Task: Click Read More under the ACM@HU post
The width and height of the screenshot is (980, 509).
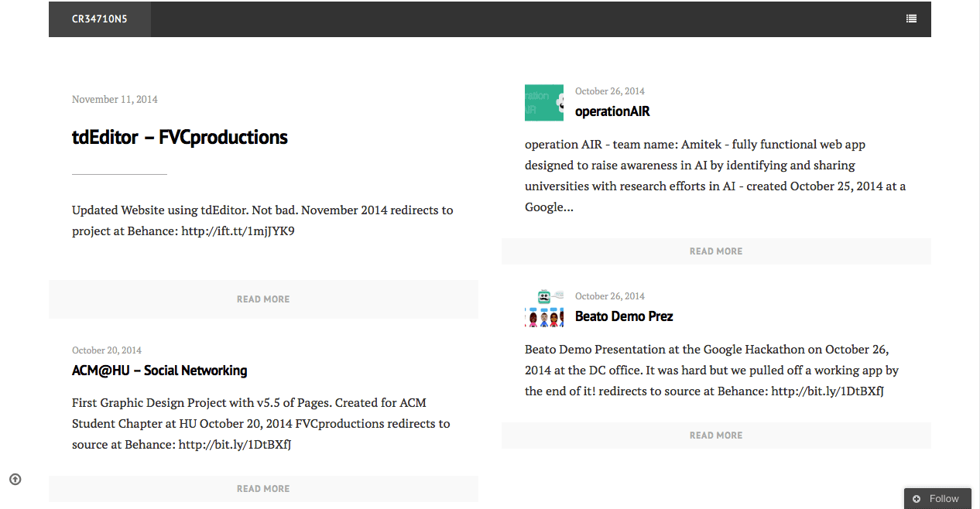Action: 263,489
